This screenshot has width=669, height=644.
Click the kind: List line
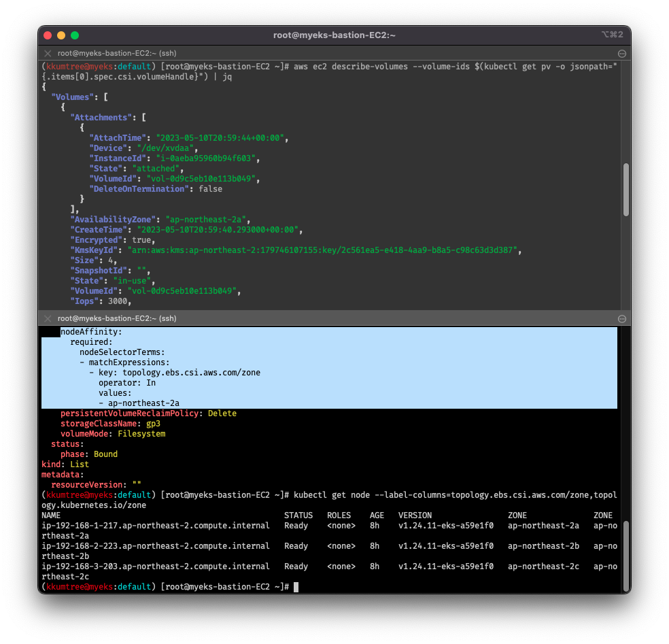[x=65, y=464]
